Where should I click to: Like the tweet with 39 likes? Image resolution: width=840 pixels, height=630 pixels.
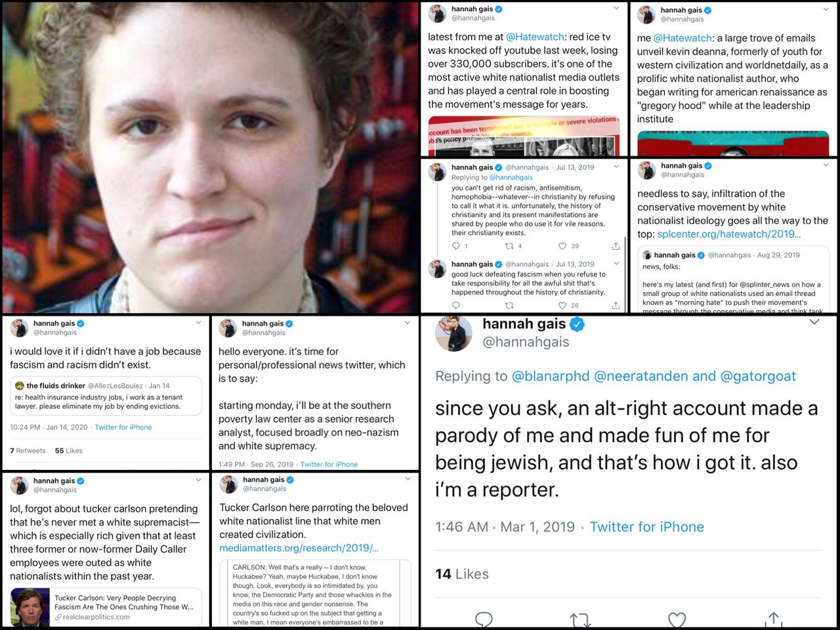563,246
